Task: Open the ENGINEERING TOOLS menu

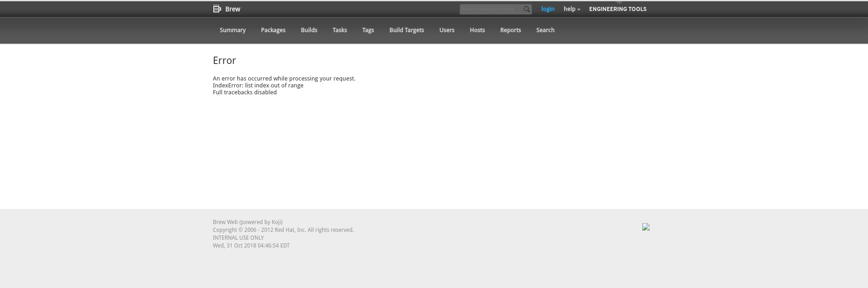Action: coord(617,9)
